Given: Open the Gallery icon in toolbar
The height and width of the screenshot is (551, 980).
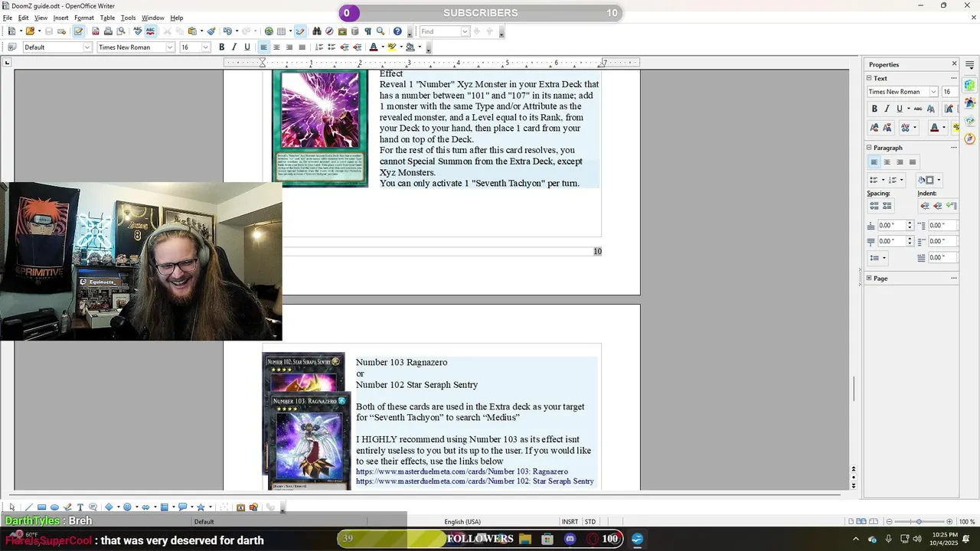Looking at the screenshot, I should tap(342, 31).
